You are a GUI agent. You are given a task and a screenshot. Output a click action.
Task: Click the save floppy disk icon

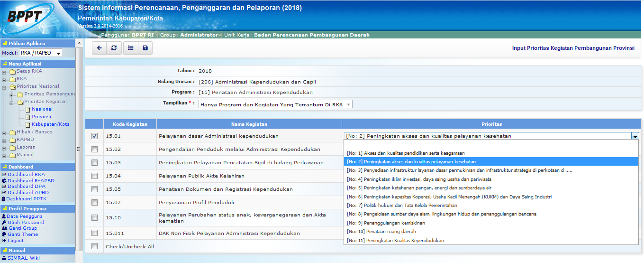pos(145,48)
